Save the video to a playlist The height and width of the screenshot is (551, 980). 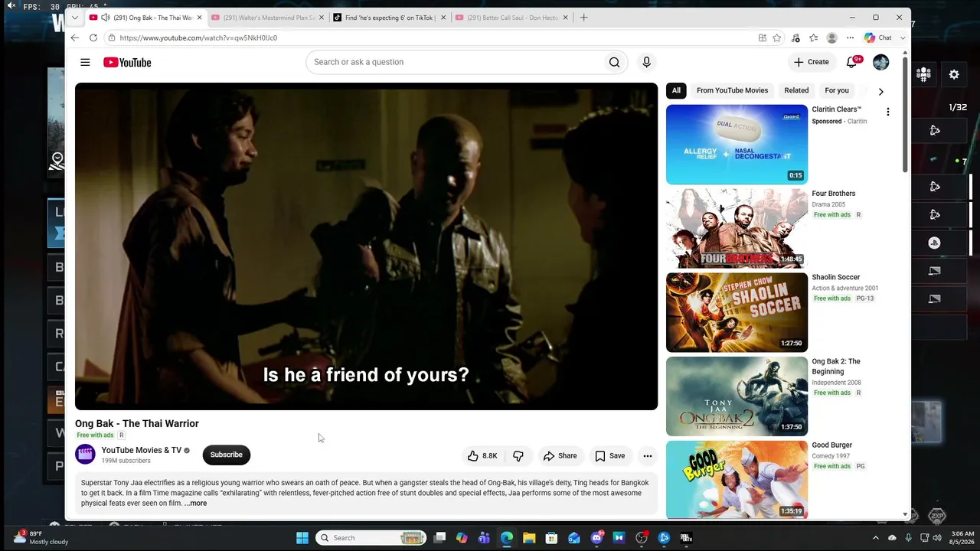610,455
